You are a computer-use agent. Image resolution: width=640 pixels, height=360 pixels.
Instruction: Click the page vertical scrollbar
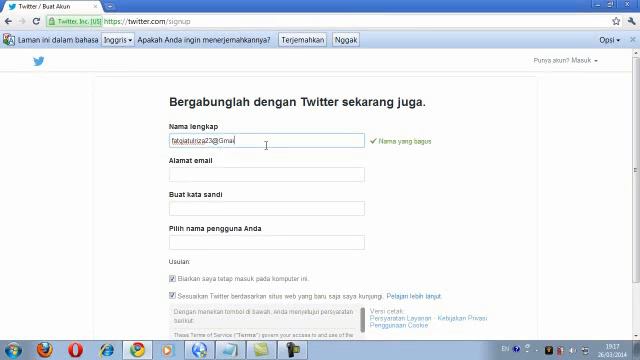click(x=636, y=170)
